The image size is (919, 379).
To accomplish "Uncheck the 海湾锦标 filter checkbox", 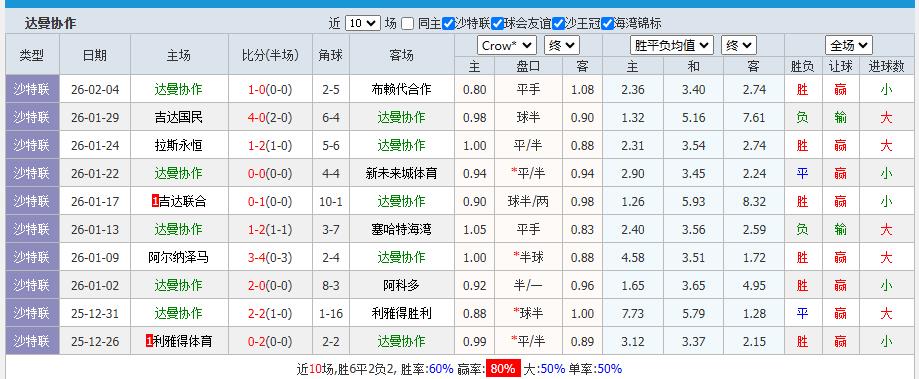I will click(x=607, y=24).
